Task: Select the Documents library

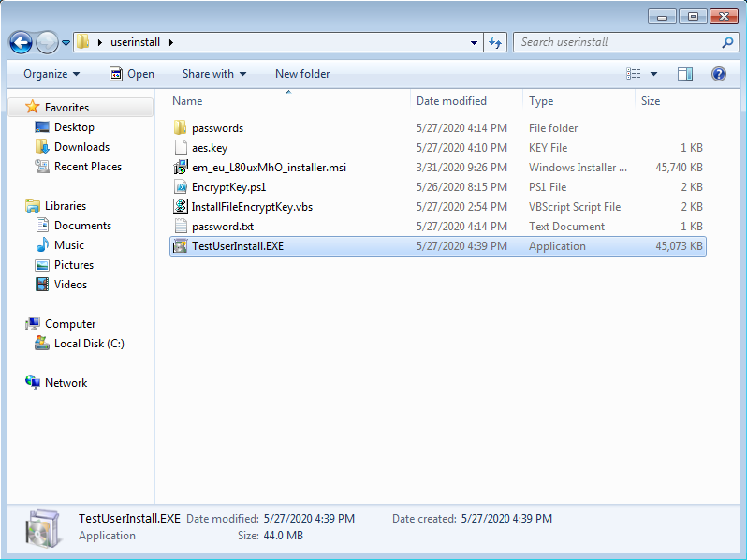Action: (82, 226)
